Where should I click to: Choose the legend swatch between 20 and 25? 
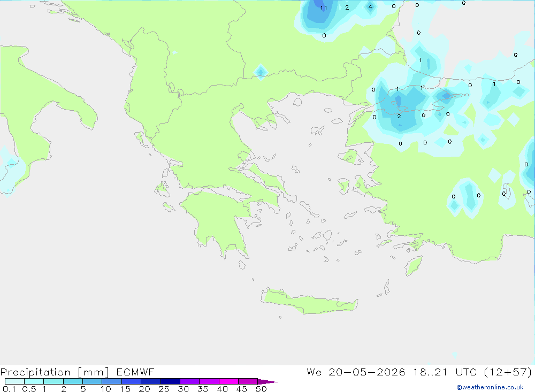pyautogui.click(x=151, y=381)
